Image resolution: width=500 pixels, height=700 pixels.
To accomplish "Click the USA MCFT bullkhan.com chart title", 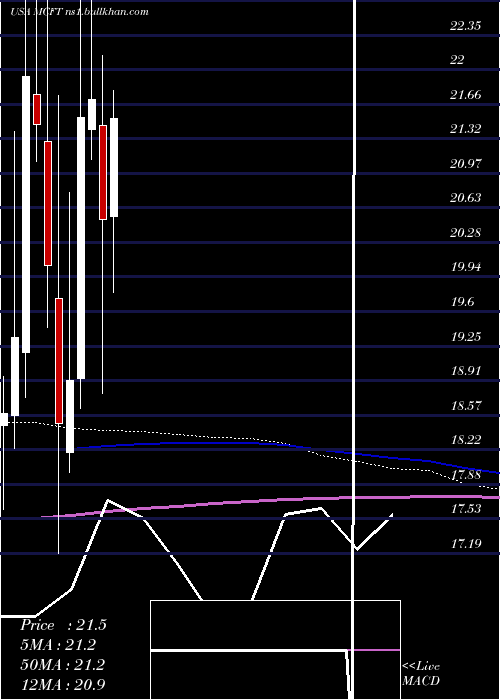I will [79, 12].
